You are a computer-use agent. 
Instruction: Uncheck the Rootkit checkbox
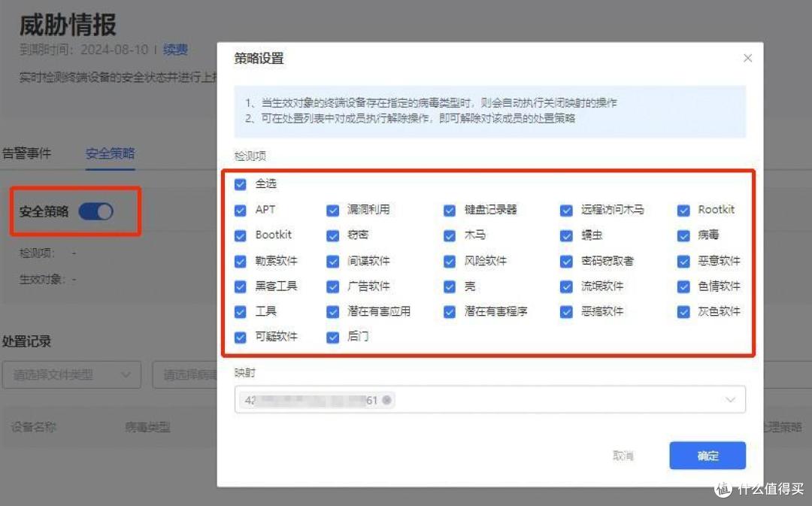click(x=683, y=211)
